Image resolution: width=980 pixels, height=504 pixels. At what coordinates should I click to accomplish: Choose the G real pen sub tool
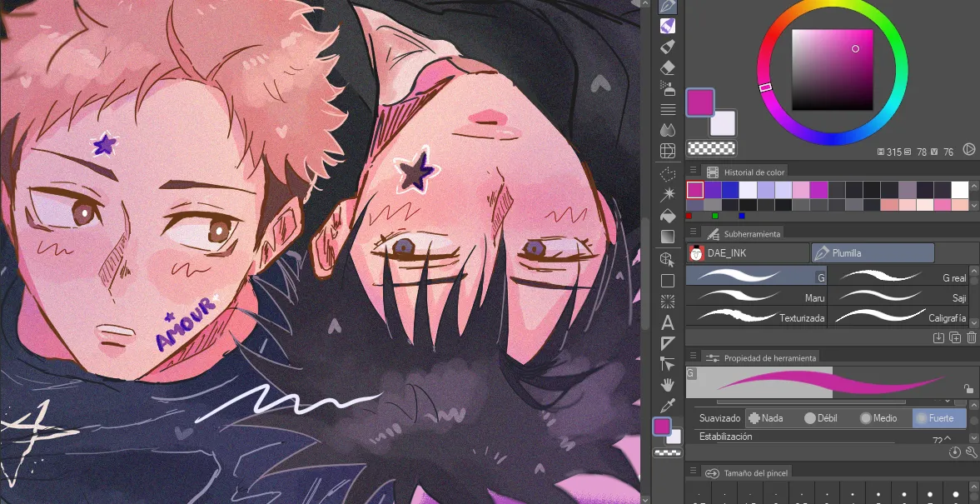coord(898,276)
